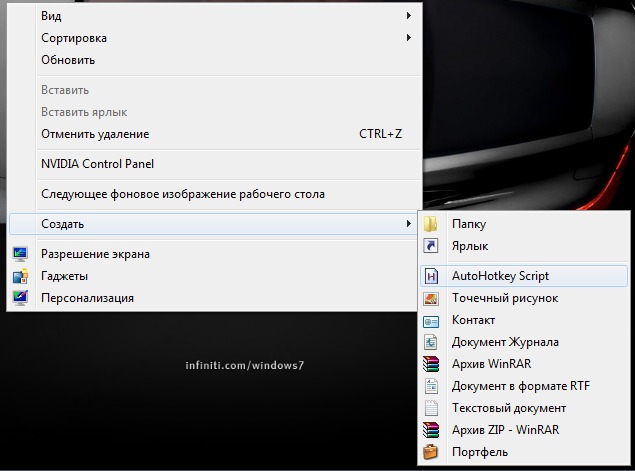The width and height of the screenshot is (635, 471).
Task: Click the monitor icon beside Разрешение экрана
Action: pos(20,254)
